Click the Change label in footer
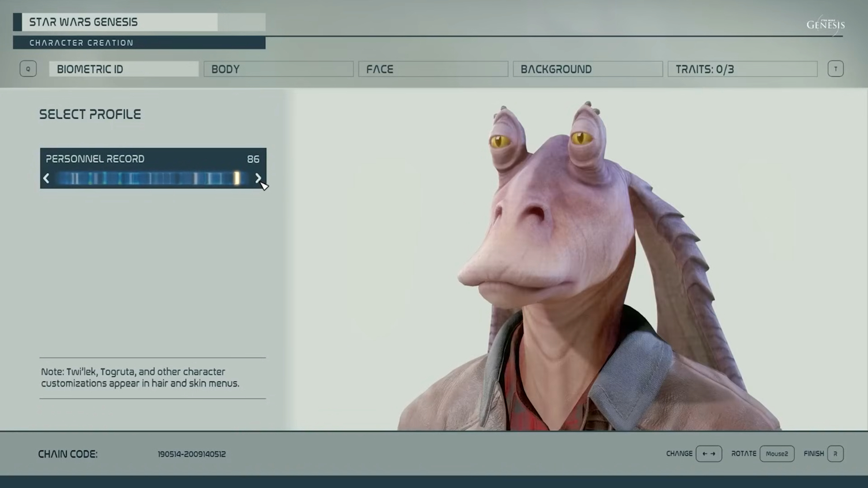868x488 pixels. coord(679,454)
